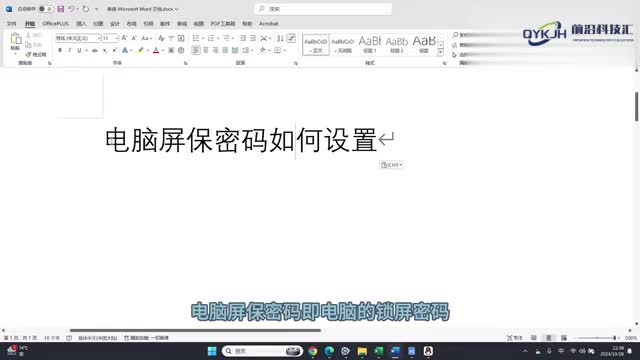Click the Save icon in title bar
Screen dimensions: 640x360
pyautogui.click(x=60, y=9)
